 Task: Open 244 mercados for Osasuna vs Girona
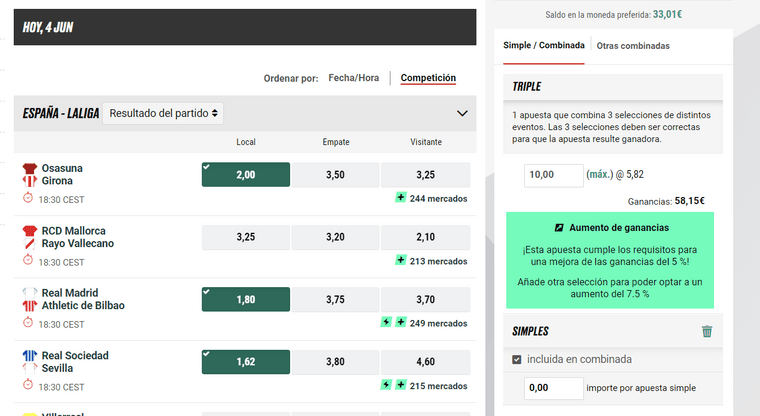(438, 198)
